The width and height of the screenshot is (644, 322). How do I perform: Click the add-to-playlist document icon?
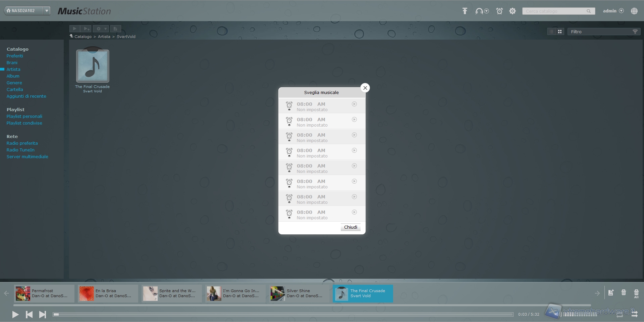611,292
